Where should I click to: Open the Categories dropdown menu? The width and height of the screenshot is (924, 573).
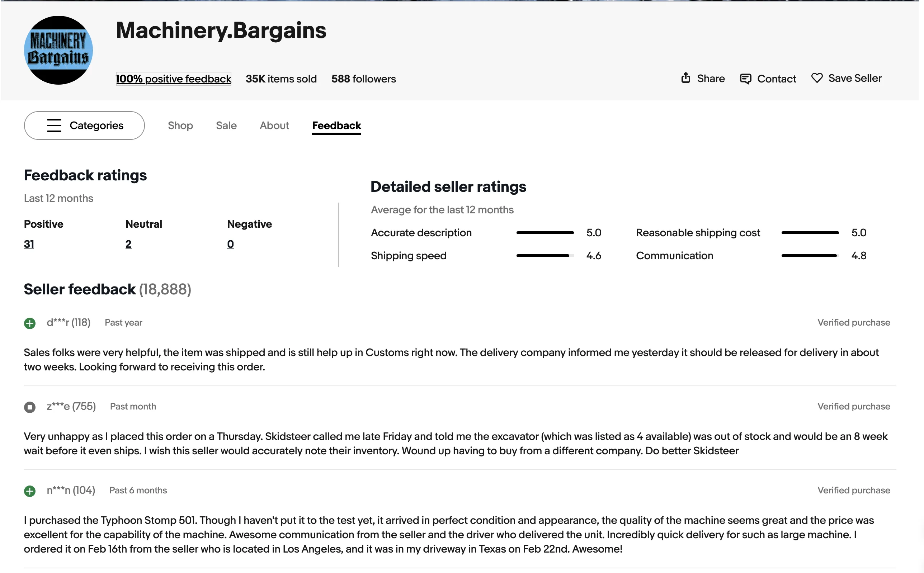[84, 126]
